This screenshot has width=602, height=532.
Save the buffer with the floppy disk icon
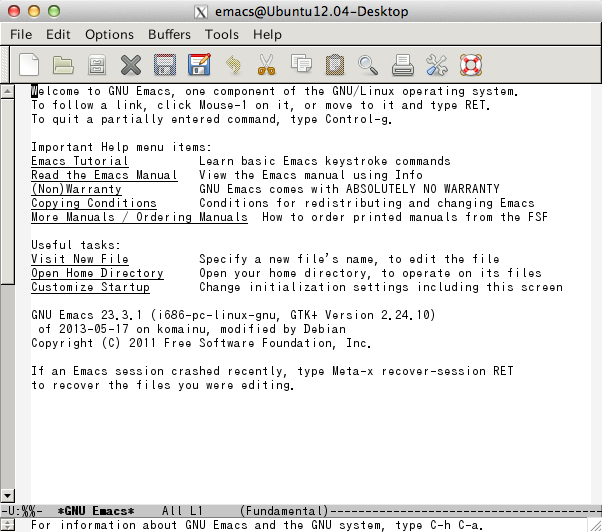165,64
